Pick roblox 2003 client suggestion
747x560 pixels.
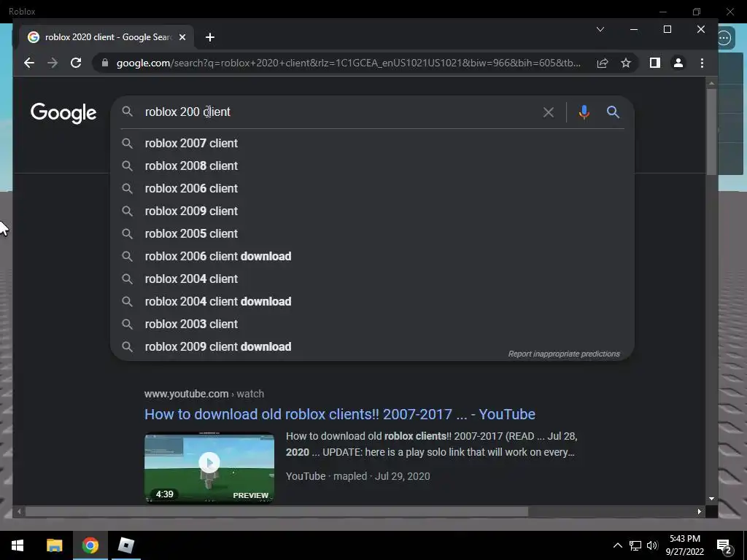pos(371,324)
